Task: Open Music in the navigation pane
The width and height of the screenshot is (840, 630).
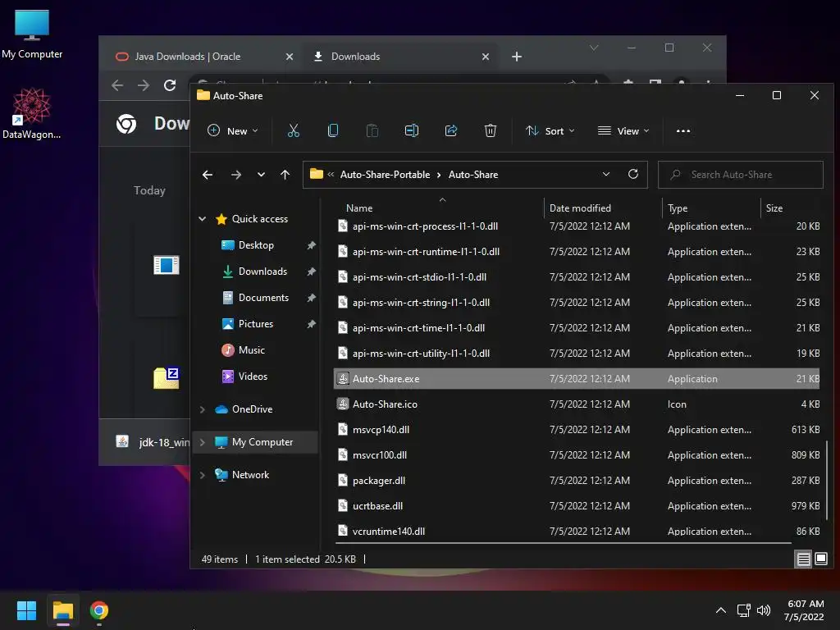Action: [251, 350]
